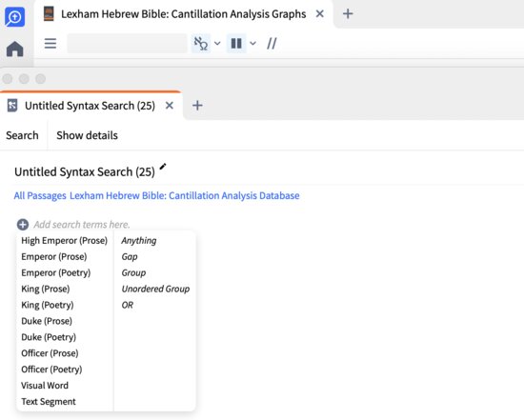Click the syntax search document icon

coord(12,106)
